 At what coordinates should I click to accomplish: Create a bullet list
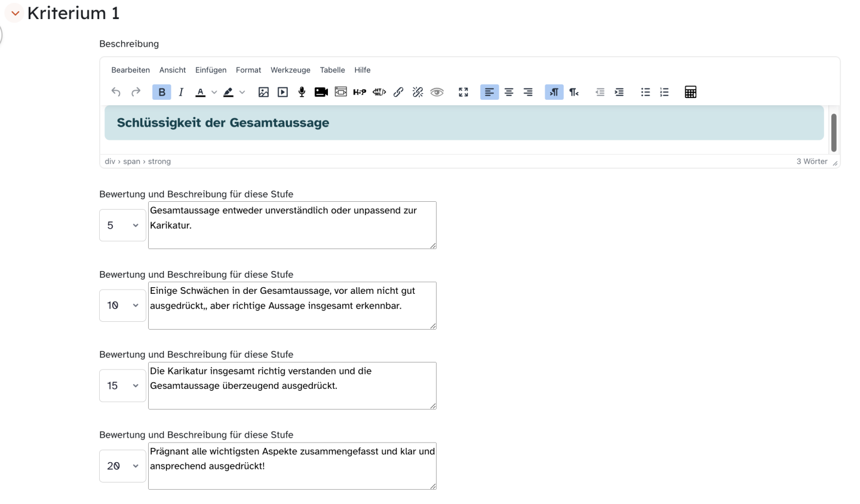[646, 92]
